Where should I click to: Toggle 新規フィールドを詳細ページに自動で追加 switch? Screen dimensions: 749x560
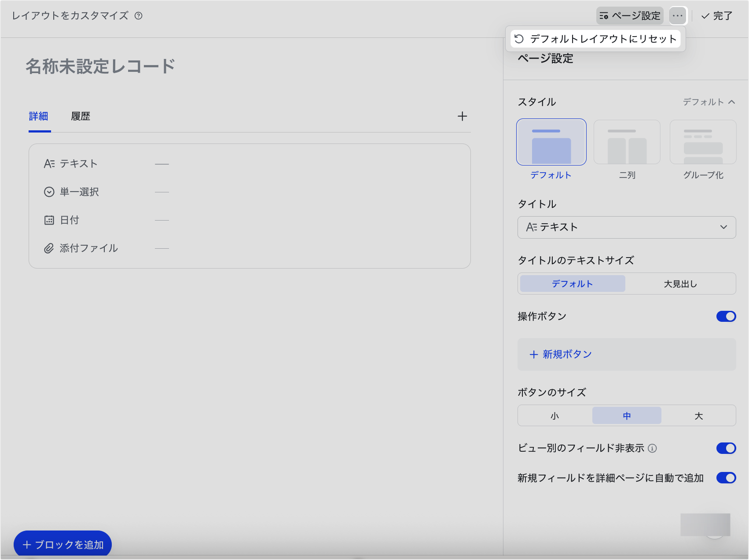726,478
